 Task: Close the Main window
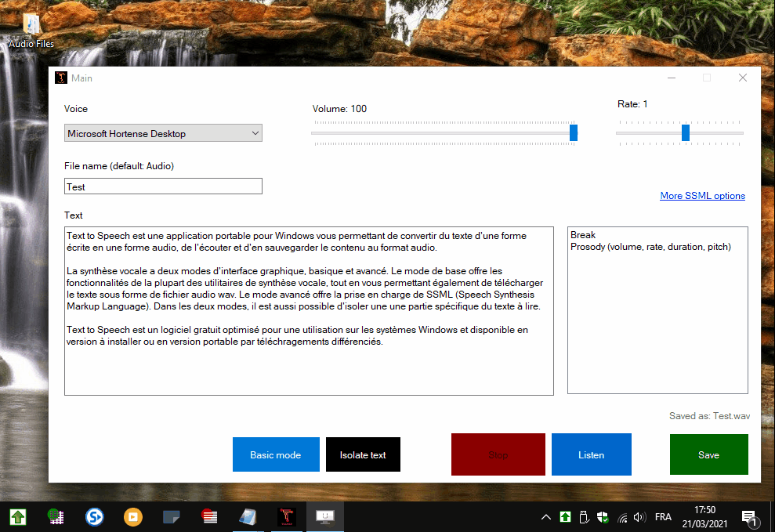742,78
